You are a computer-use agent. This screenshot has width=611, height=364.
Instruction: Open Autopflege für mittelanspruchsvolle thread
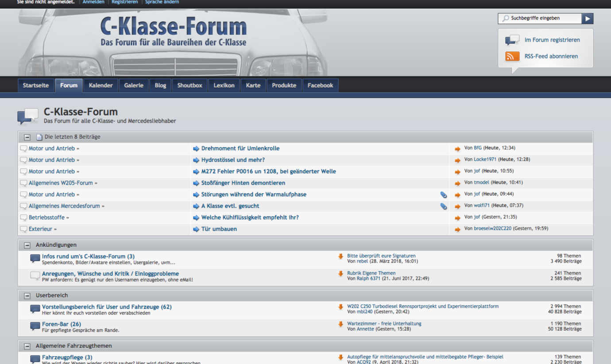click(425, 357)
